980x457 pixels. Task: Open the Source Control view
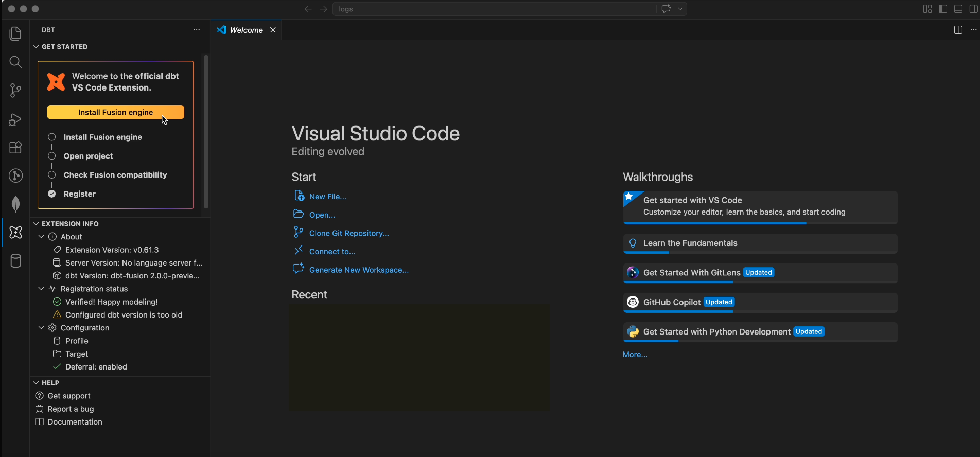pos(15,91)
